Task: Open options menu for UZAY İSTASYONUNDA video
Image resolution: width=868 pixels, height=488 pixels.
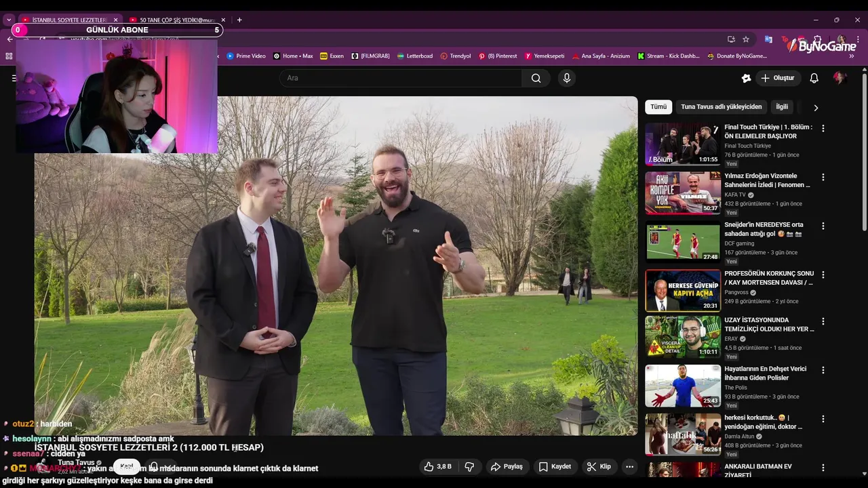Action: (x=823, y=321)
